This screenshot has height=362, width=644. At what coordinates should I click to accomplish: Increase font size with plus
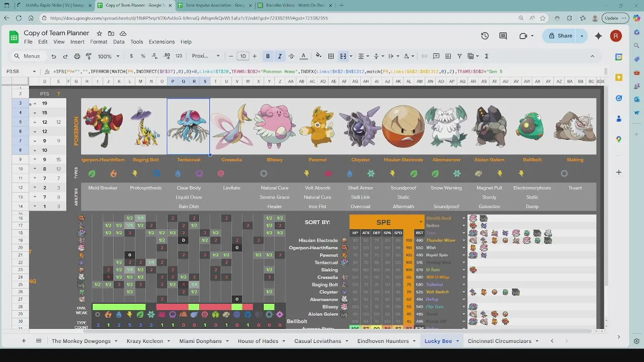pos(255,56)
